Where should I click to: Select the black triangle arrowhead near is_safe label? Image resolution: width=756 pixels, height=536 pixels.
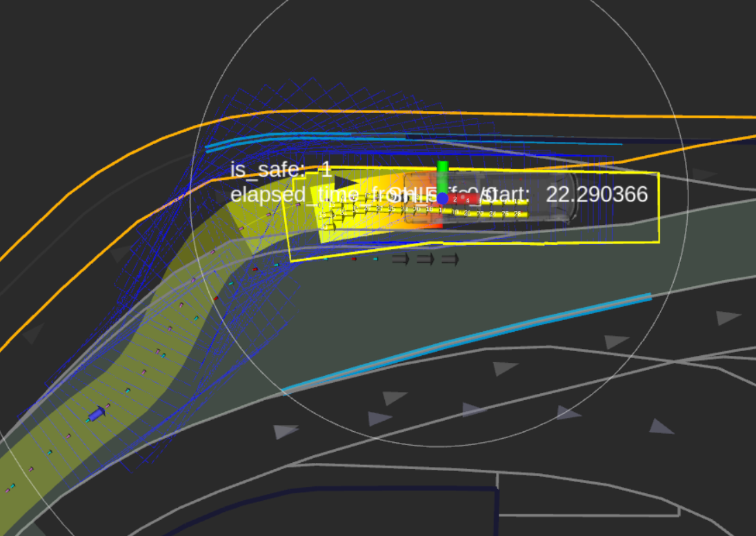347,183
